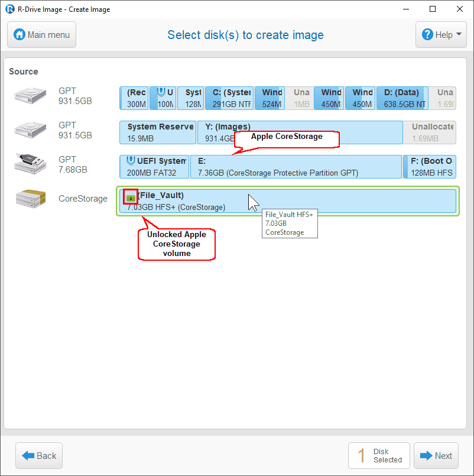Click the question mark Help icon

pos(427,34)
